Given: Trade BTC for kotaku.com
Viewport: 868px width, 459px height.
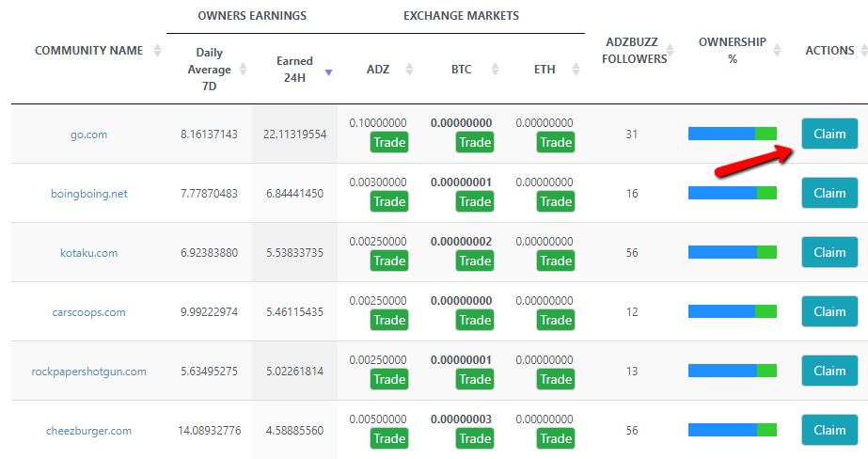Looking at the screenshot, I should coord(475,261).
